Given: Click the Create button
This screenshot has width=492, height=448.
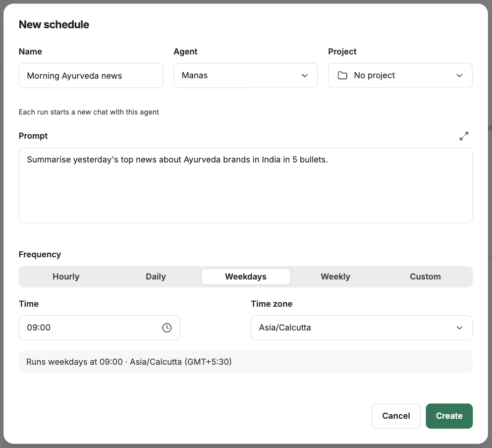Looking at the screenshot, I should 449,416.
